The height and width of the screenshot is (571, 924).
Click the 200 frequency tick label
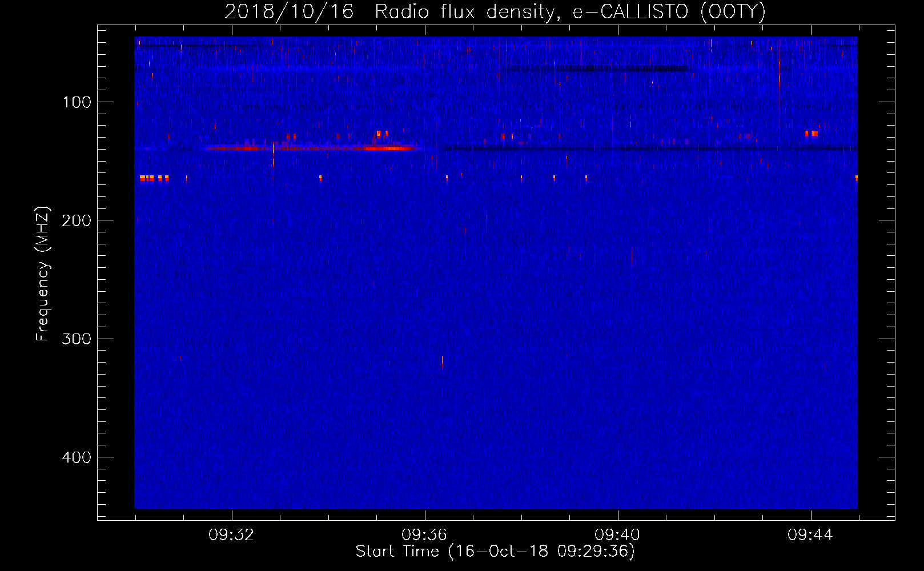(x=77, y=220)
